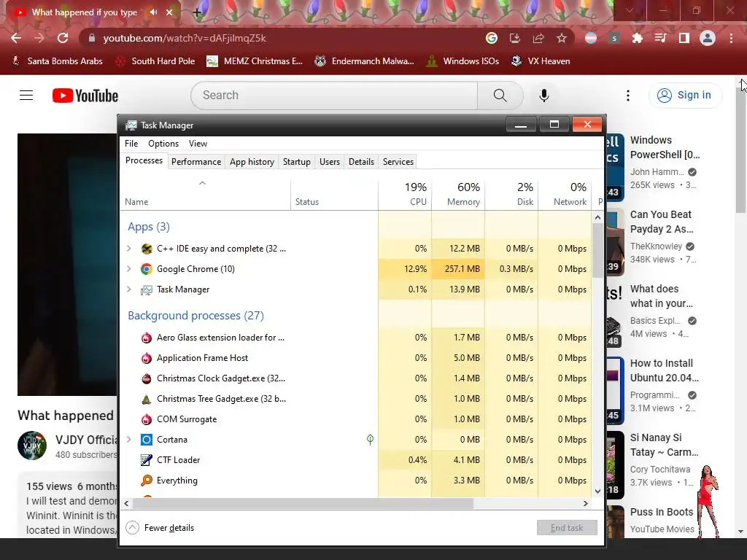
Task: Click the CTF Loader pencil icon
Action: click(146, 460)
